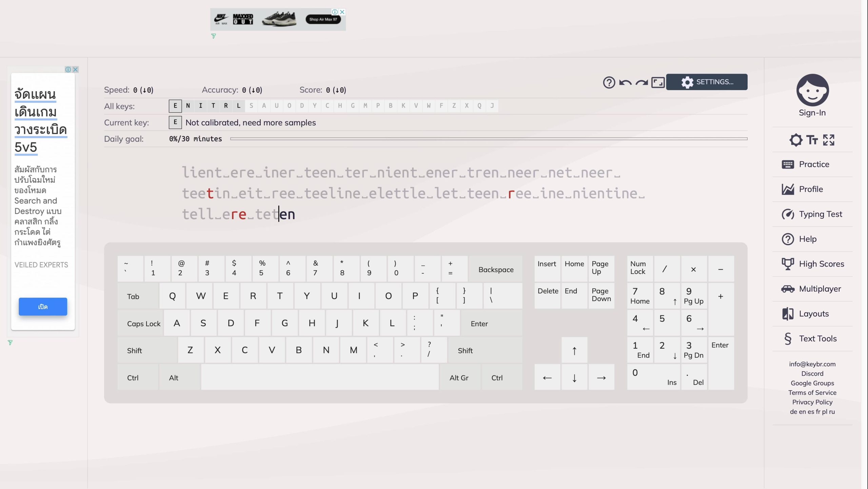The image size is (868, 489).
Task: Toggle the theme brightness icon in sidebar
Action: [x=796, y=140]
